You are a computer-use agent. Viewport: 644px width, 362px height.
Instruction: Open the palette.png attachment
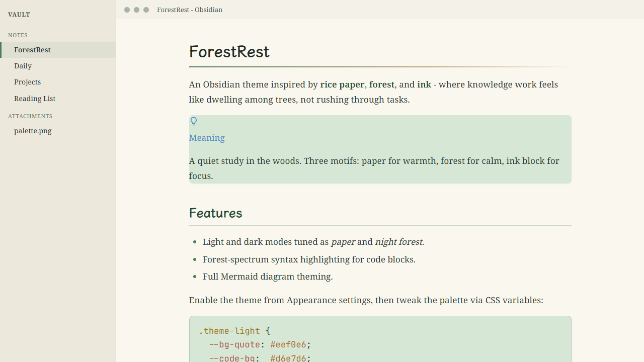coord(58,131)
